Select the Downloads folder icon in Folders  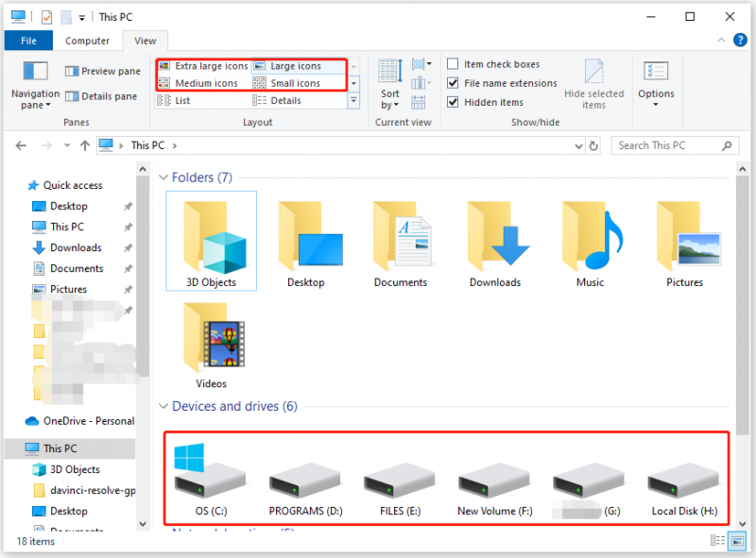pos(495,241)
